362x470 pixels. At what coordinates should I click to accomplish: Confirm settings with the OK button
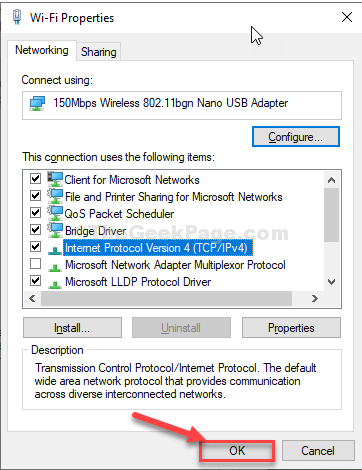237,451
